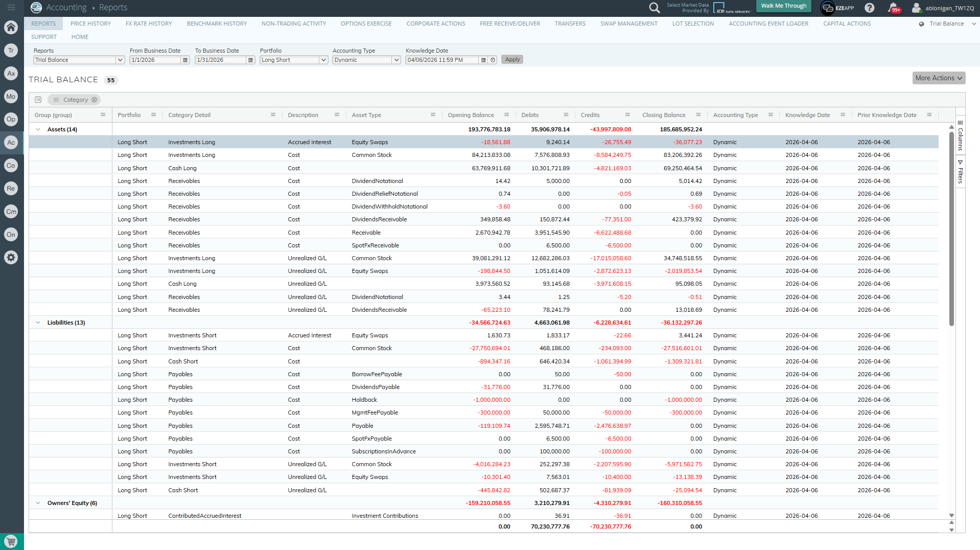Screen dimensions: 980x550
Task: Go to the home house icon in the sidebar
Action: [x=11, y=27]
